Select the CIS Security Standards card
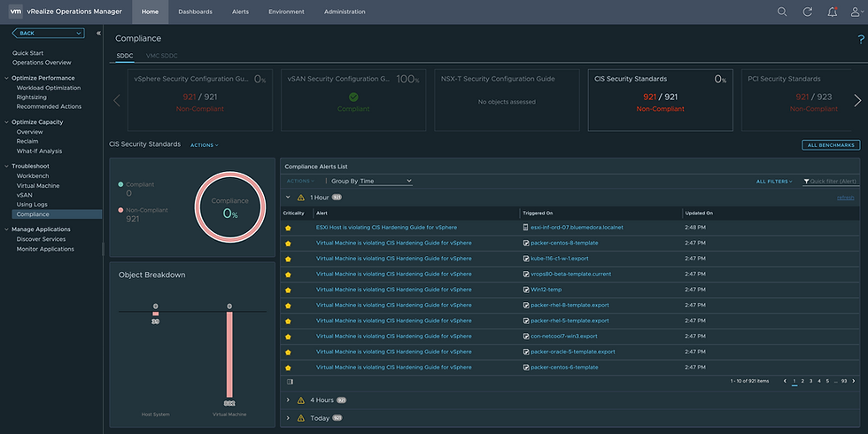868x434 pixels. [661, 100]
